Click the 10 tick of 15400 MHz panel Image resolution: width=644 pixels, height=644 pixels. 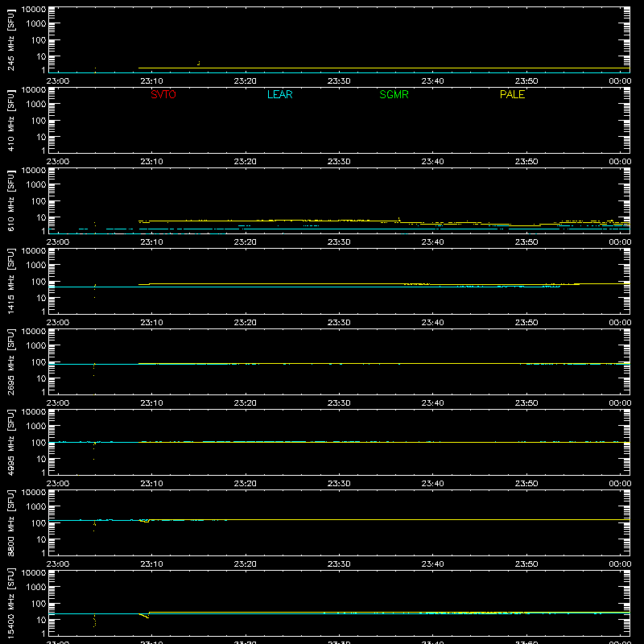click(41, 620)
